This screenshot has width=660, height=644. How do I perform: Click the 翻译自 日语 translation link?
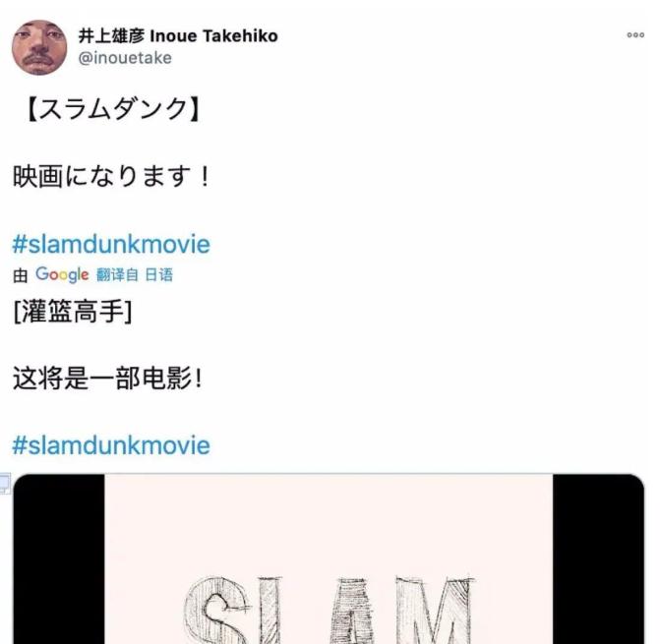135,275
